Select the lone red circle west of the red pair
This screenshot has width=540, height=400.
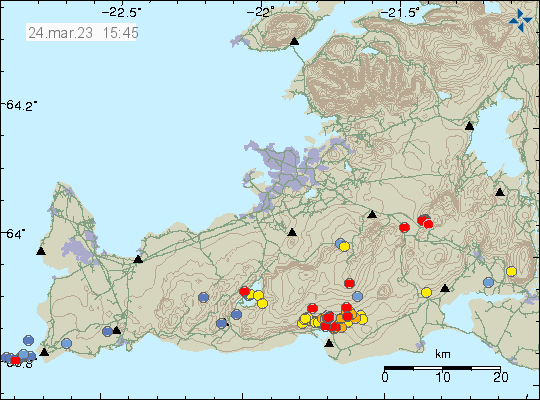click(x=404, y=227)
